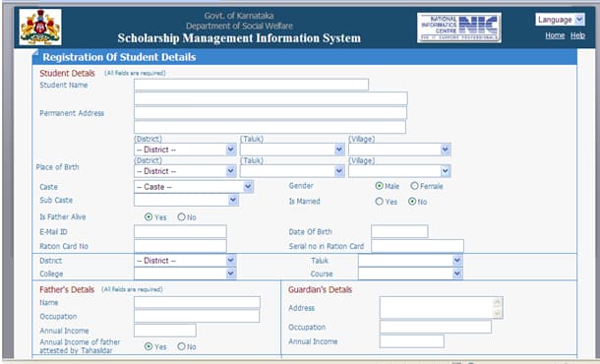Click the Student Details section label
600x364 pixels.
(x=67, y=73)
